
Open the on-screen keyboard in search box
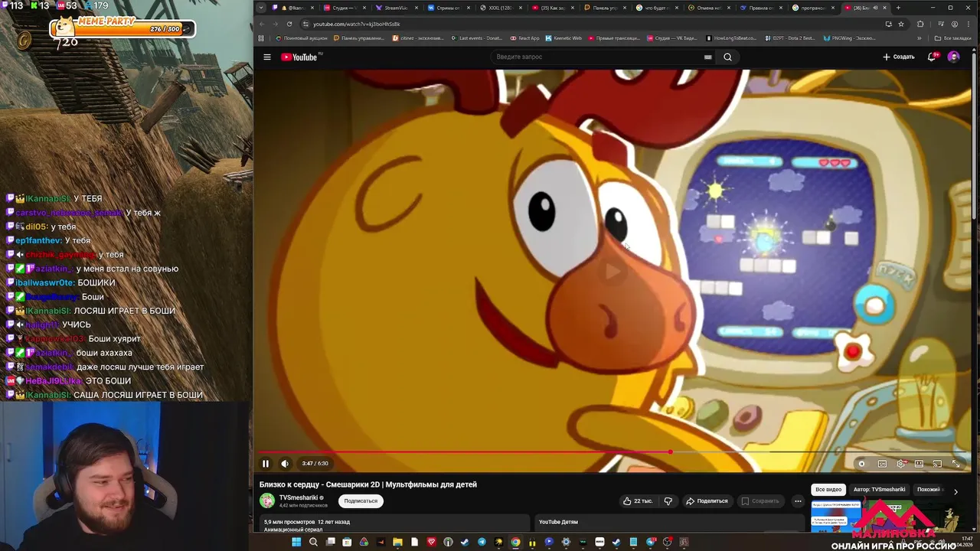[708, 57]
